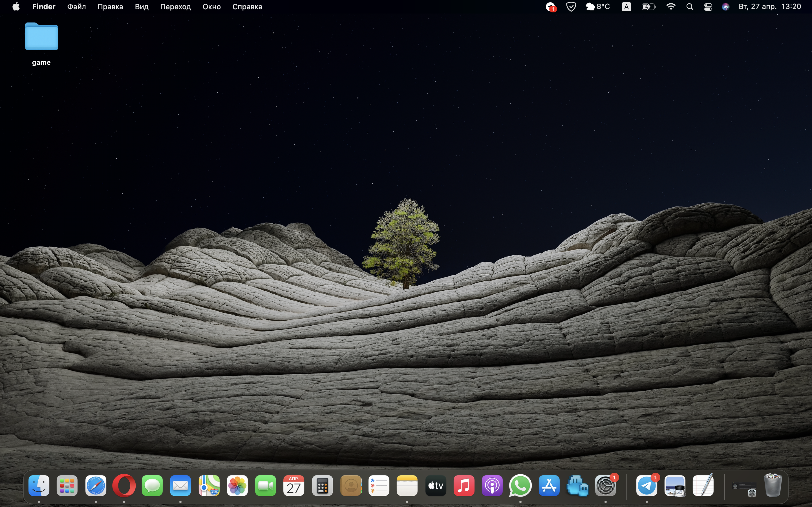The image size is (812, 507).
Task: Open Telegram with the unread badge
Action: (x=646, y=486)
